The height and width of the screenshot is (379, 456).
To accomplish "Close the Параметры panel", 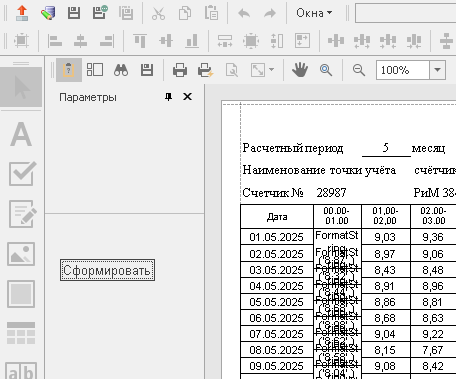I will coord(188,97).
